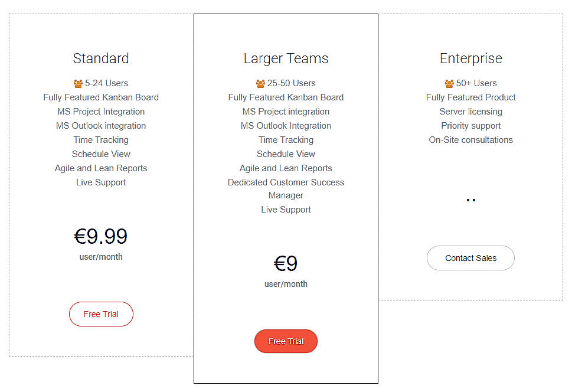Click Time Tracking in the Standard column
The image size is (572, 392).
(101, 139)
